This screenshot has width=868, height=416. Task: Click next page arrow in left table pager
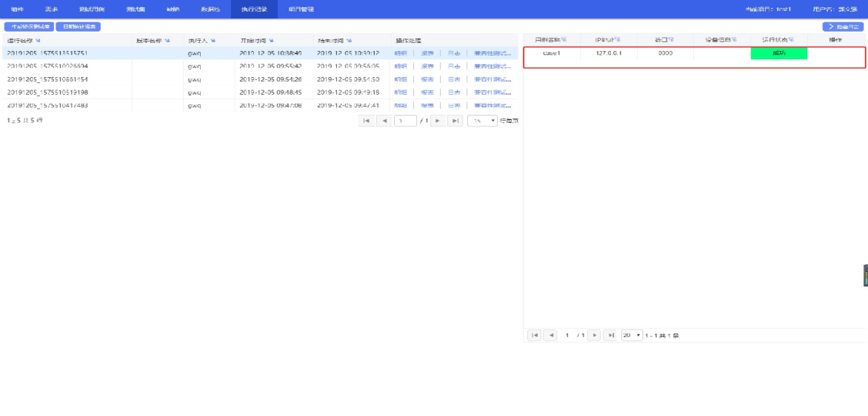pyautogui.click(x=438, y=121)
